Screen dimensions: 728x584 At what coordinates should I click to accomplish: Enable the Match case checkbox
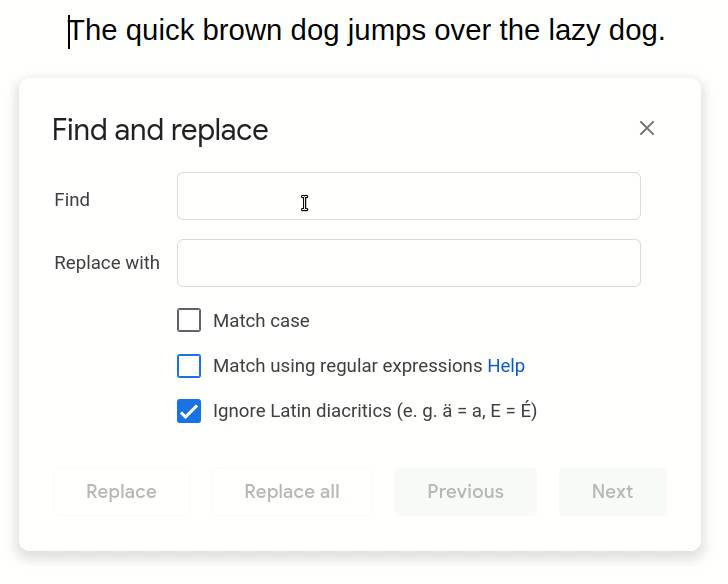click(x=189, y=320)
